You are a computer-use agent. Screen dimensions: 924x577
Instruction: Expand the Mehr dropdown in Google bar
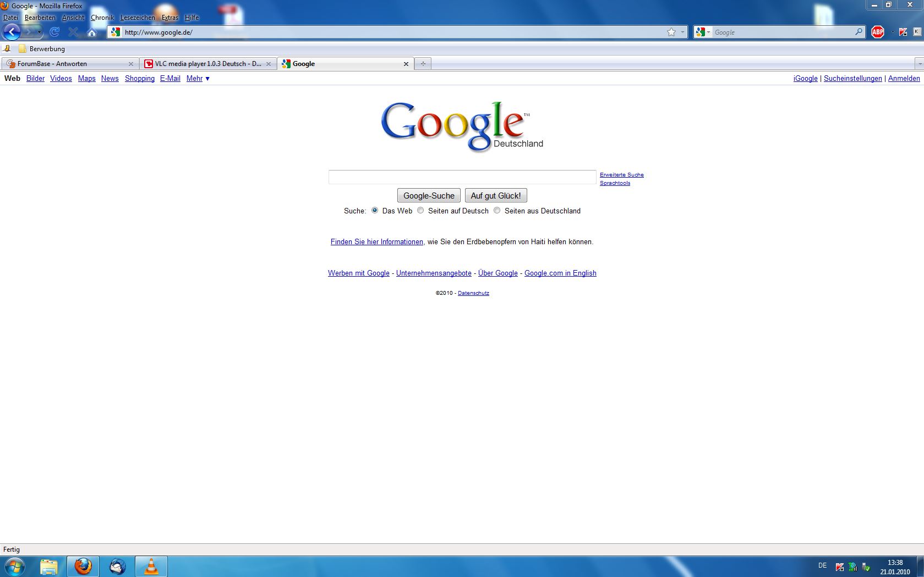pyautogui.click(x=198, y=79)
